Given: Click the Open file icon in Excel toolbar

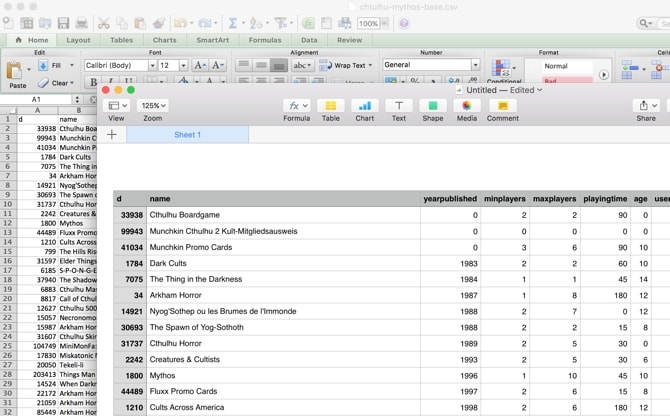Looking at the screenshot, I should pos(45,23).
